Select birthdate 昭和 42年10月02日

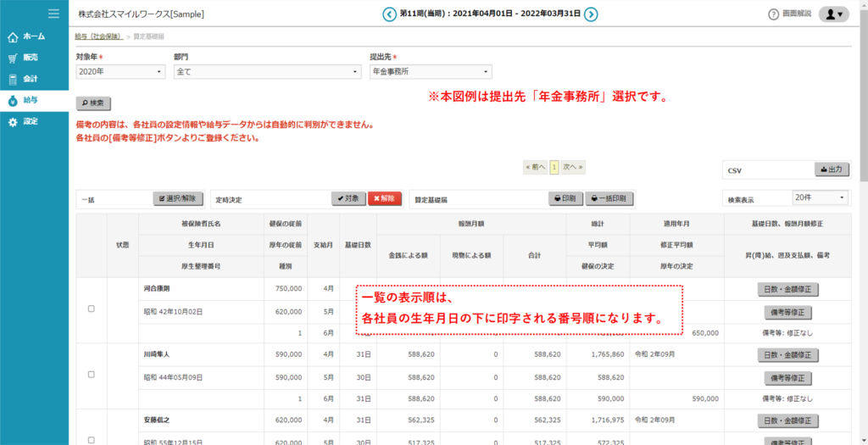coord(173,312)
